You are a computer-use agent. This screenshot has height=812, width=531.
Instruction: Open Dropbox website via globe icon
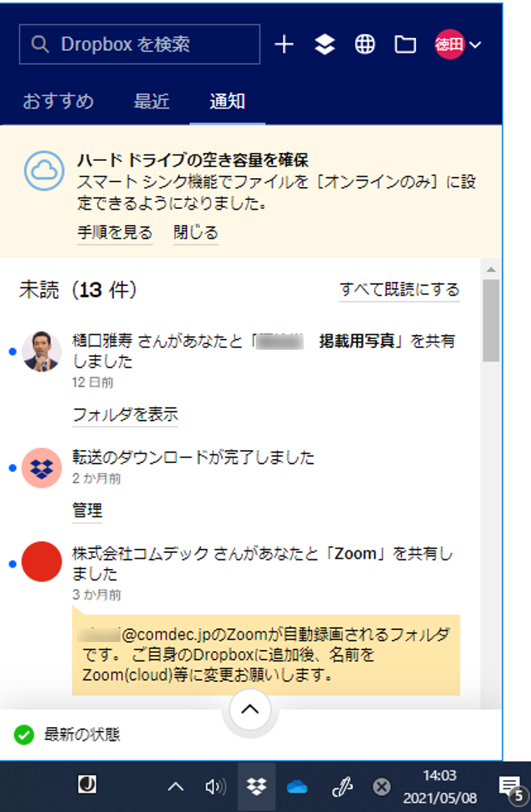pos(365,45)
